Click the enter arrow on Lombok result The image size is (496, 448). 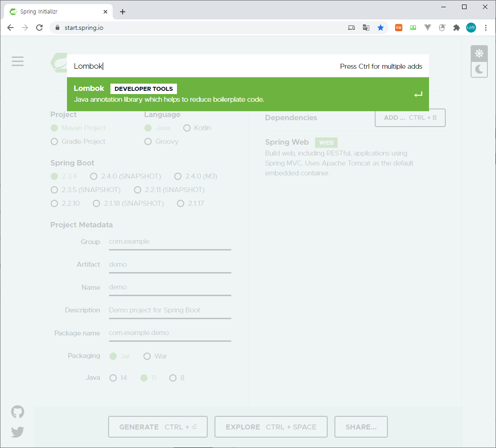[418, 94]
